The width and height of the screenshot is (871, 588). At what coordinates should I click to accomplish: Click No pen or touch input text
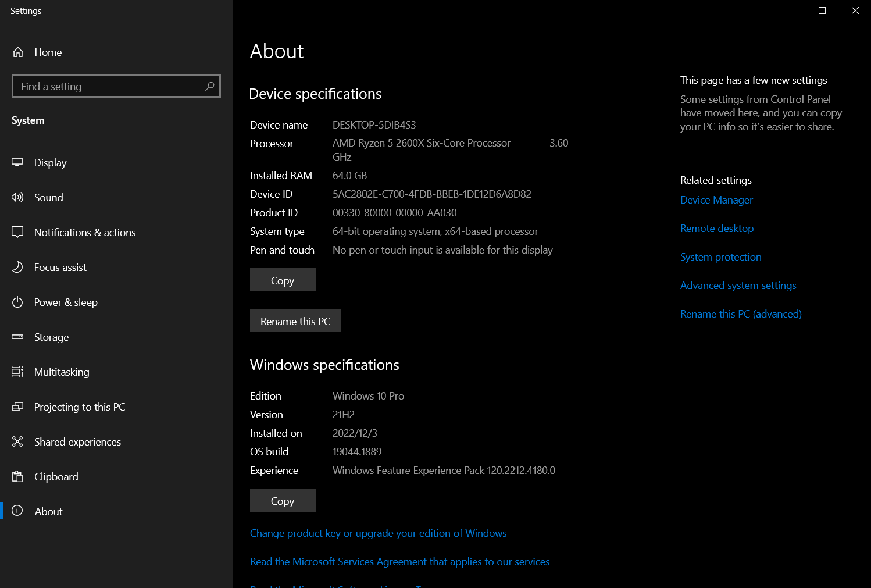coord(442,250)
